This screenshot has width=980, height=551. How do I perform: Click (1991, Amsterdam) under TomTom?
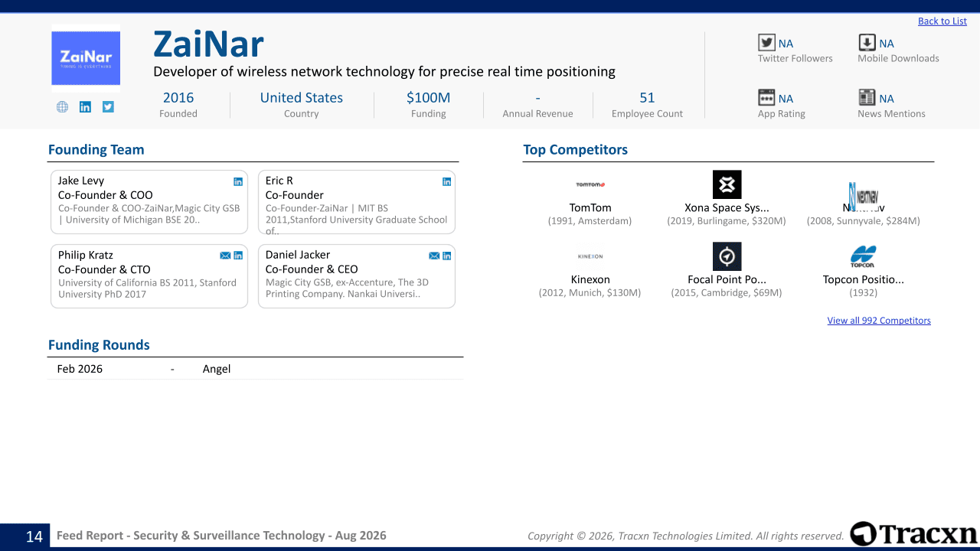coord(590,221)
